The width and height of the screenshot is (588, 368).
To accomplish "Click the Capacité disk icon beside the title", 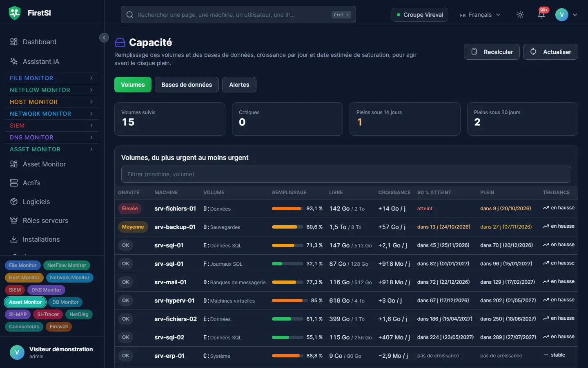I will [120, 43].
